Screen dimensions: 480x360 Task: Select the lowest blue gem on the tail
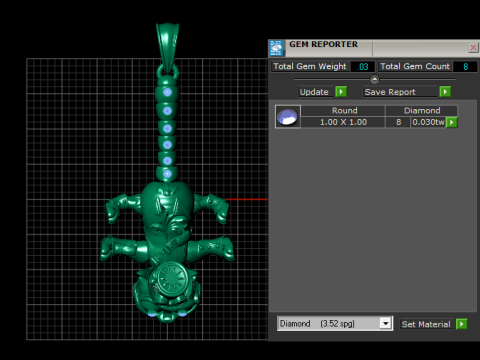pos(167,174)
